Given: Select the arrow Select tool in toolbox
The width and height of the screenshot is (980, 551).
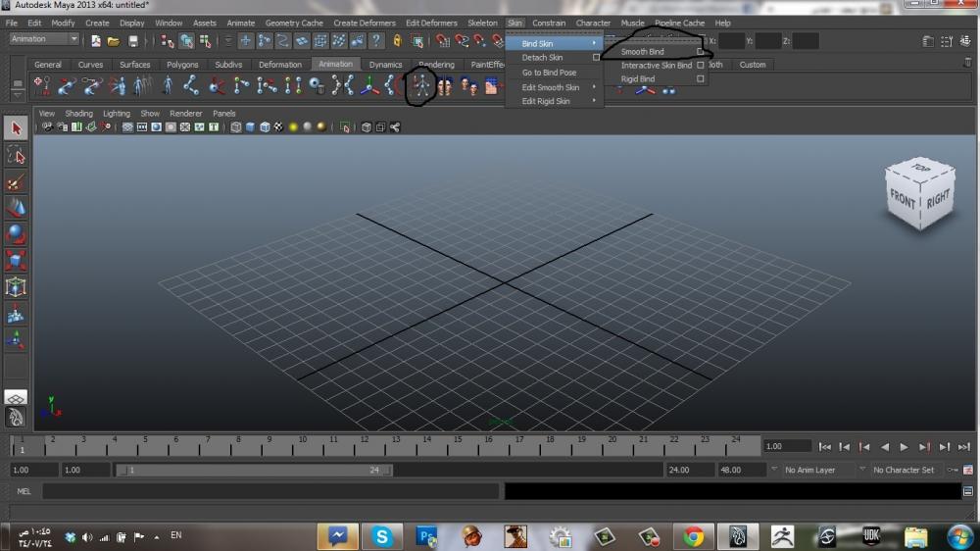Looking at the screenshot, I should pyautogui.click(x=16, y=128).
